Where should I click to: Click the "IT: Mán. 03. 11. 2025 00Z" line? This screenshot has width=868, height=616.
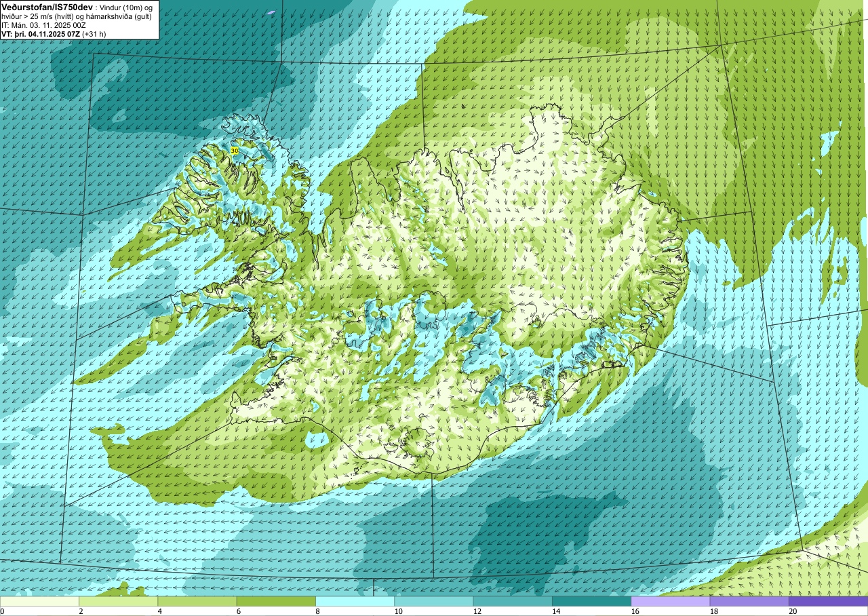point(43,25)
